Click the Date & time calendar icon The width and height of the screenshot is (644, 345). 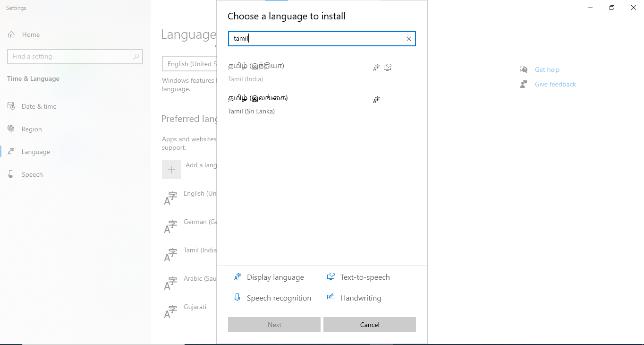pyautogui.click(x=11, y=106)
